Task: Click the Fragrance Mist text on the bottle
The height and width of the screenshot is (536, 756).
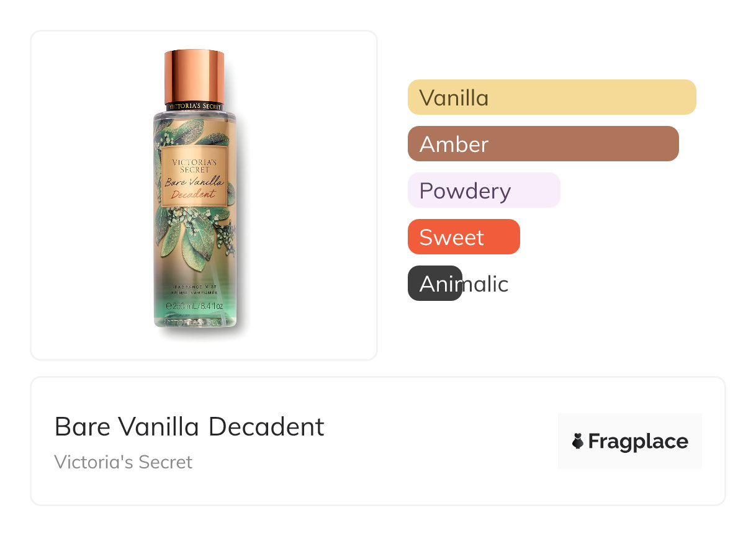Action: click(195, 287)
